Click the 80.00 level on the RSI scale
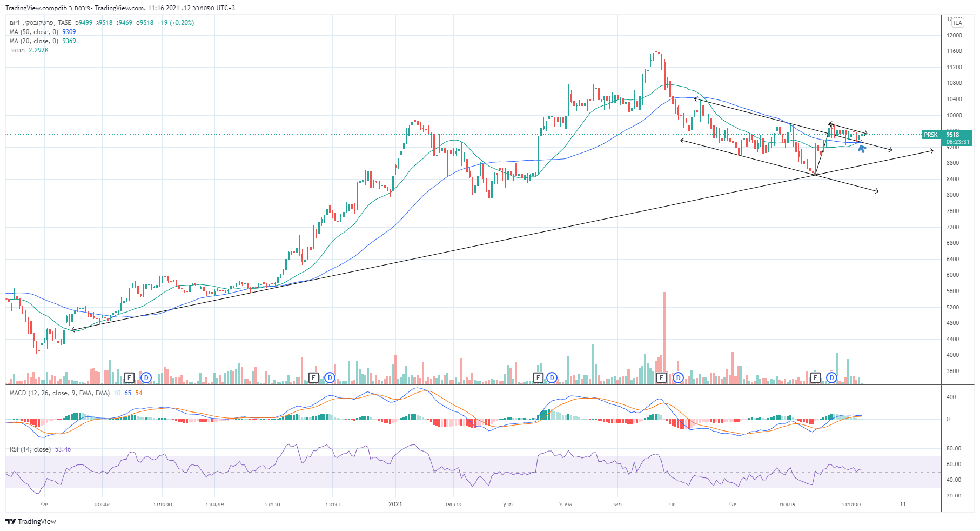Image resolution: width=980 pixels, height=531 pixels. [954, 448]
